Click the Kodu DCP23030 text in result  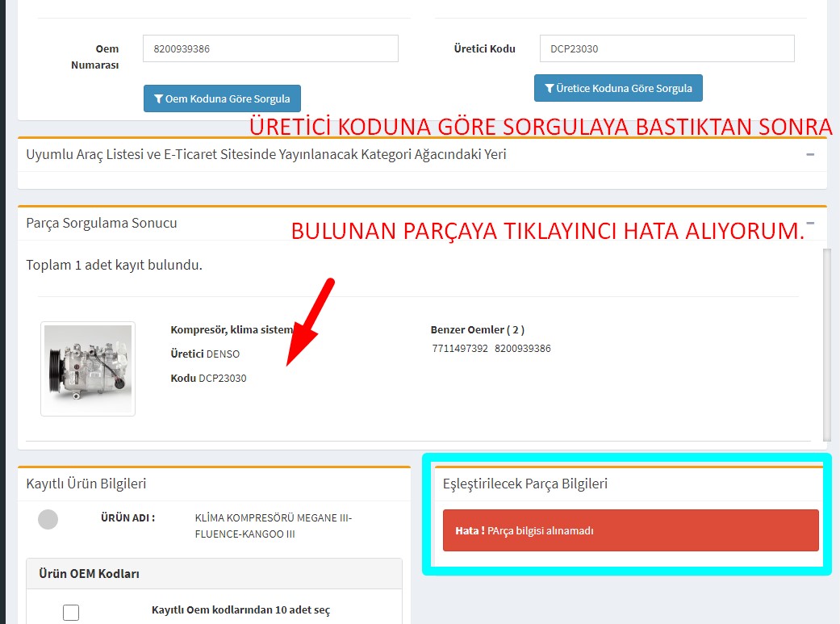[208, 378]
